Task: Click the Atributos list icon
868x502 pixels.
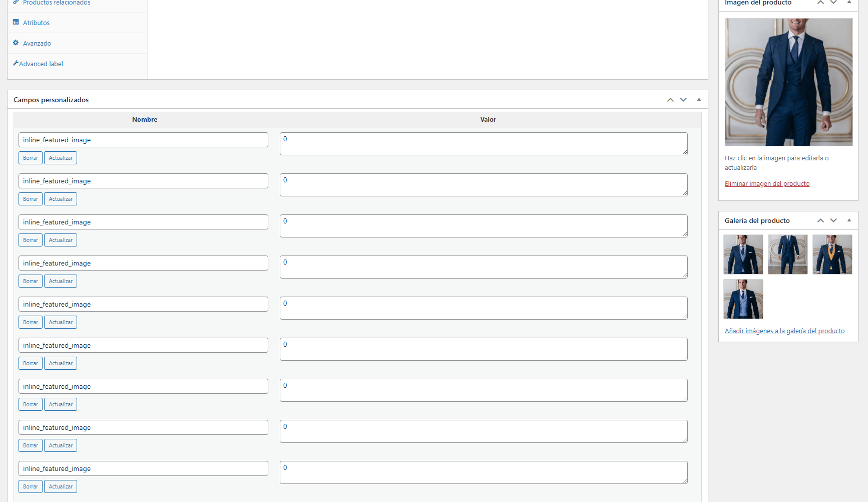Action: coord(16,22)
